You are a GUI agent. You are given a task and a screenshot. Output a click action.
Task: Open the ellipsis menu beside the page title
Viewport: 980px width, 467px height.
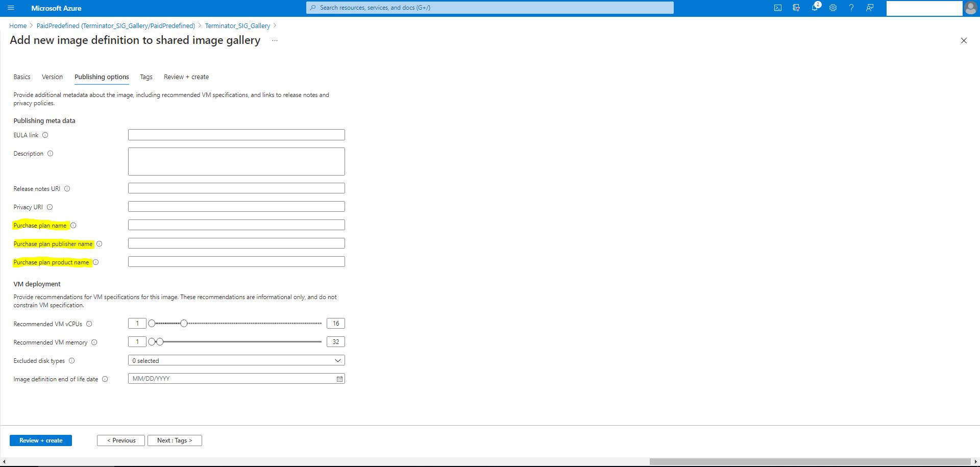pyautogui.click(x=275, y=40)
